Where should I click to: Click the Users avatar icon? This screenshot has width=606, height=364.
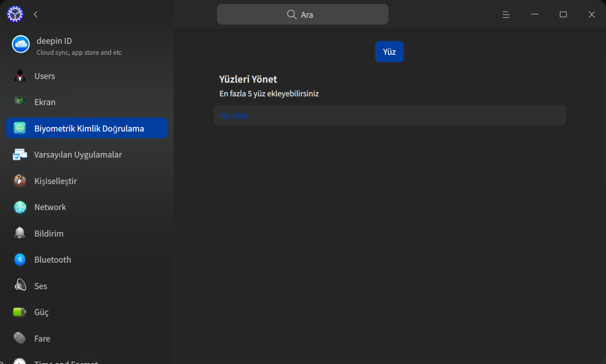pyautogui.click(x=20, y=76)
